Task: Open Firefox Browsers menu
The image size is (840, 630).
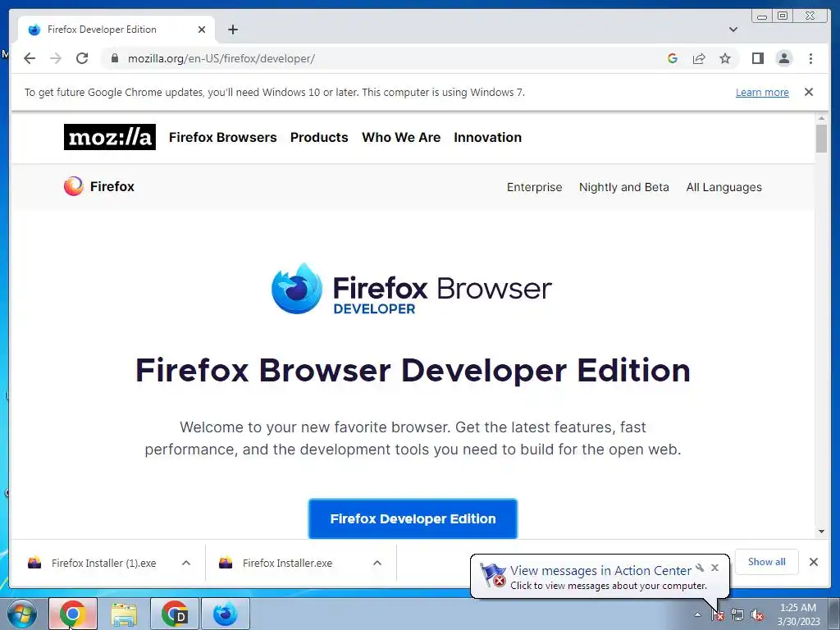Action: [223, 137]
